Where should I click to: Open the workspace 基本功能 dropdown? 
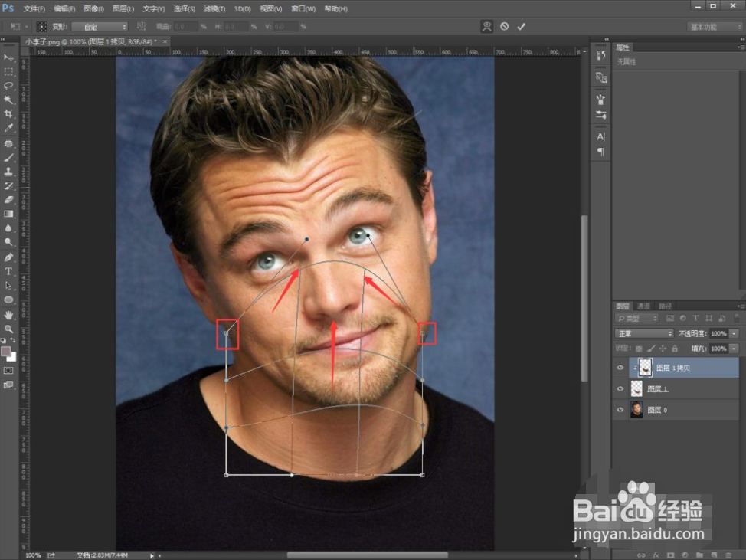(715, 27)
